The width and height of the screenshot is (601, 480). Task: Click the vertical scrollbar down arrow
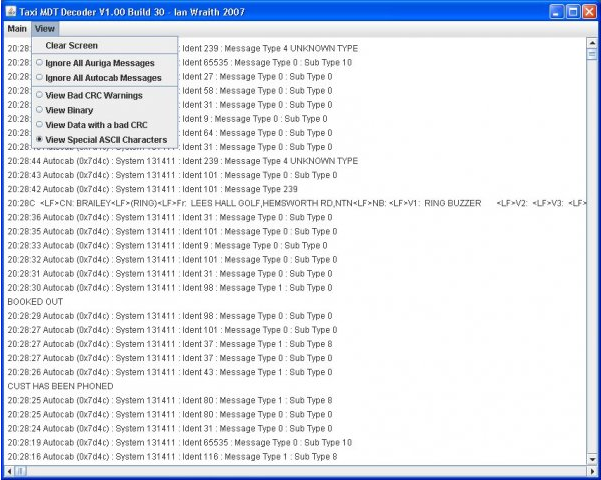pyautogui.click(x=592, y=459)
